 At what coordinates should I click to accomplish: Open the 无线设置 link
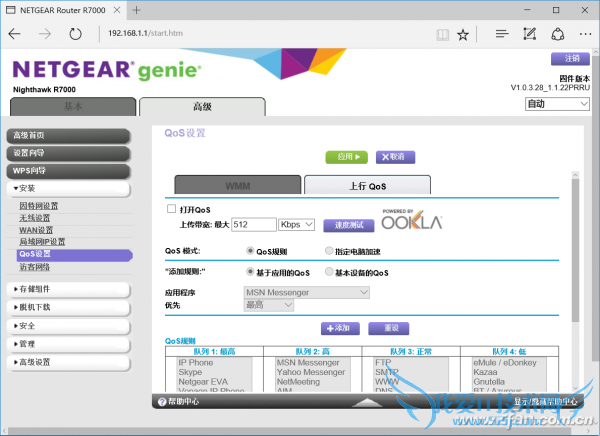coord(35,218)
